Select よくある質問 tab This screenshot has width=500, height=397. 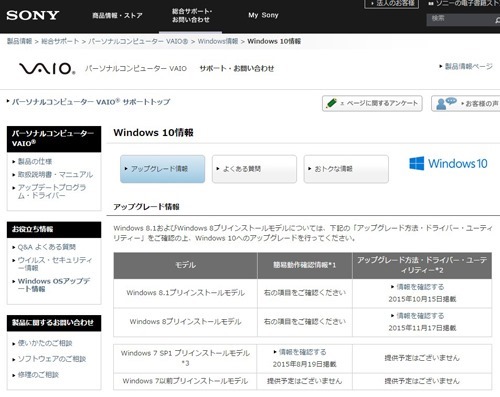pyautogui.click(x=254, y=169)
